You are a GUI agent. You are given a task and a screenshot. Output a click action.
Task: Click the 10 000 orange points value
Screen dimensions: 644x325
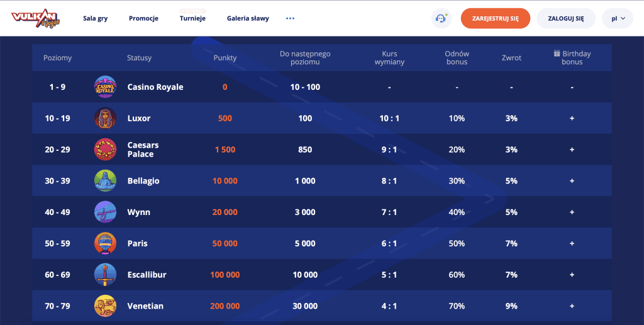pos(225,180)
